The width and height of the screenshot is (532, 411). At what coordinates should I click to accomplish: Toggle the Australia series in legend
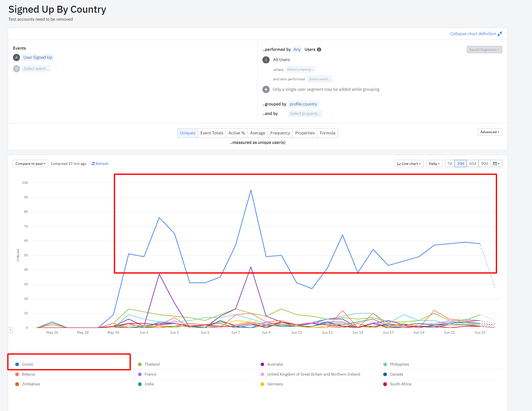(275, 364)
